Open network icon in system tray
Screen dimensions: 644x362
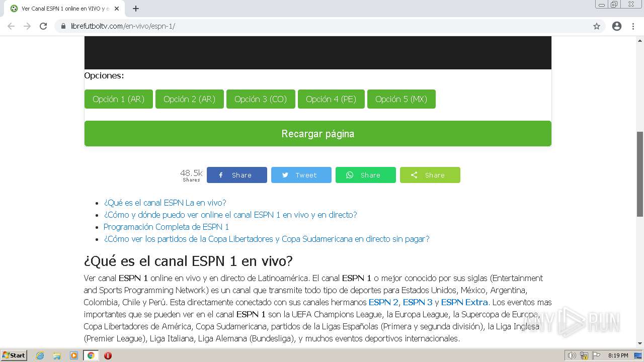click(584, 355)
